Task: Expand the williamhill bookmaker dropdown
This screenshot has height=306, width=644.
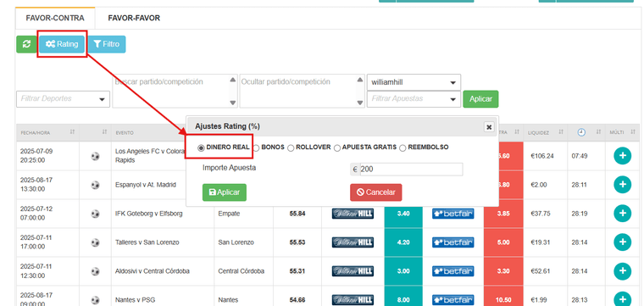Action: (414, 82)
